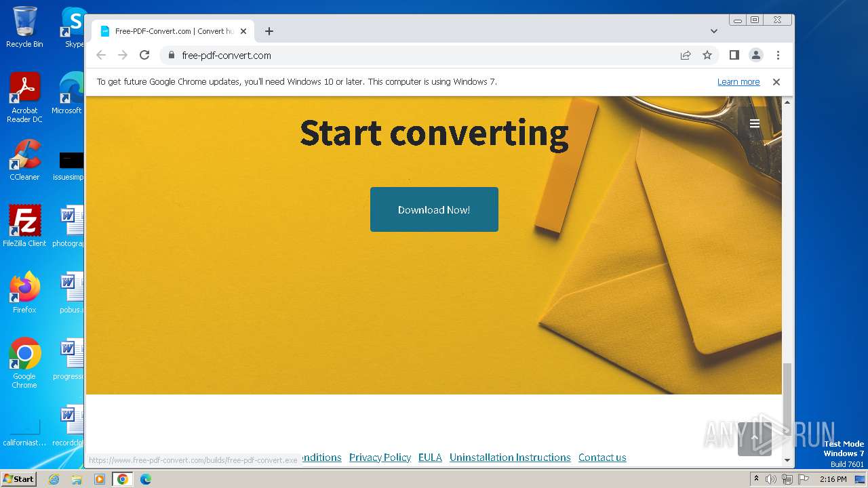Image resolution: width=868 pixels, height=488 pixels.
Task: Open Firefox desktop icon
Action: tap(24, 292)
